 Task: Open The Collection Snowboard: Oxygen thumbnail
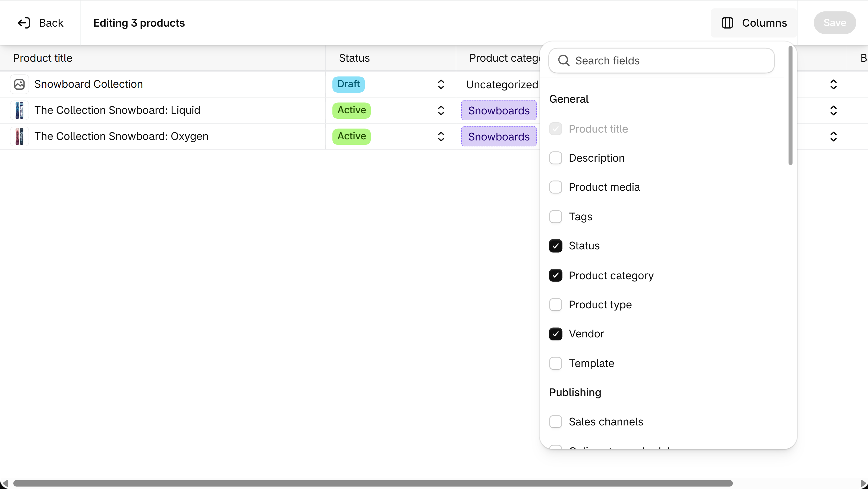point(20,136)
